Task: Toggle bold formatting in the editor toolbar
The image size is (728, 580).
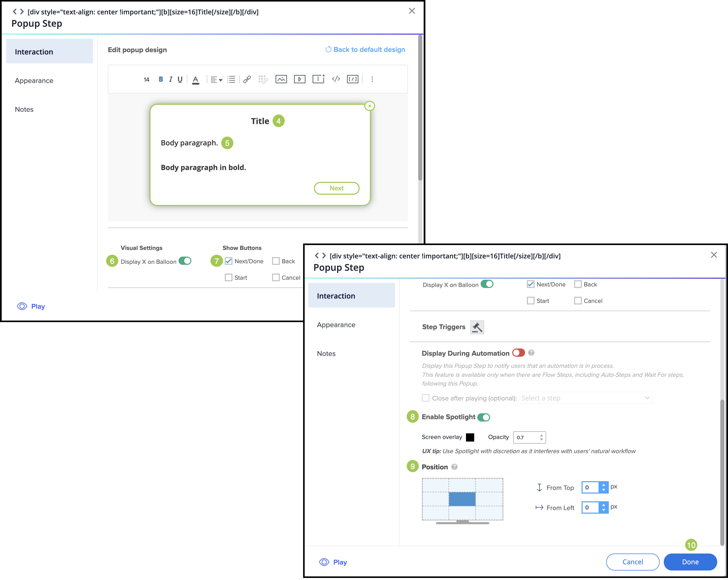Action: coord(161,79)
